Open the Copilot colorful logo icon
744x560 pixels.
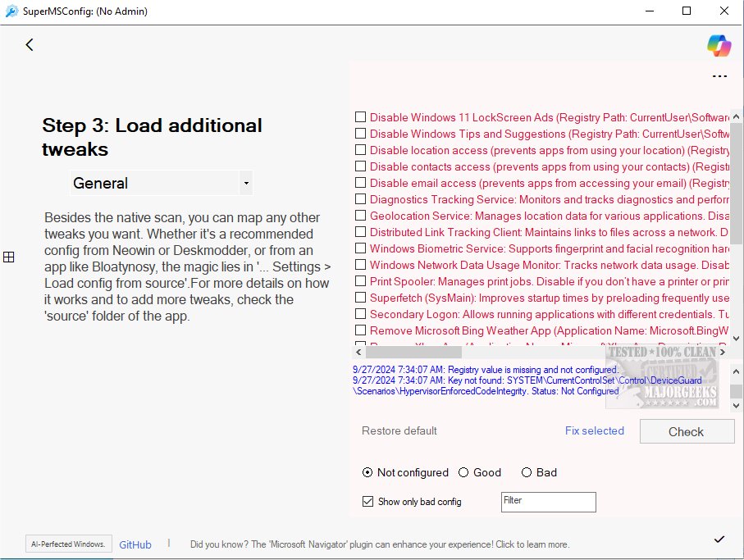719,46
